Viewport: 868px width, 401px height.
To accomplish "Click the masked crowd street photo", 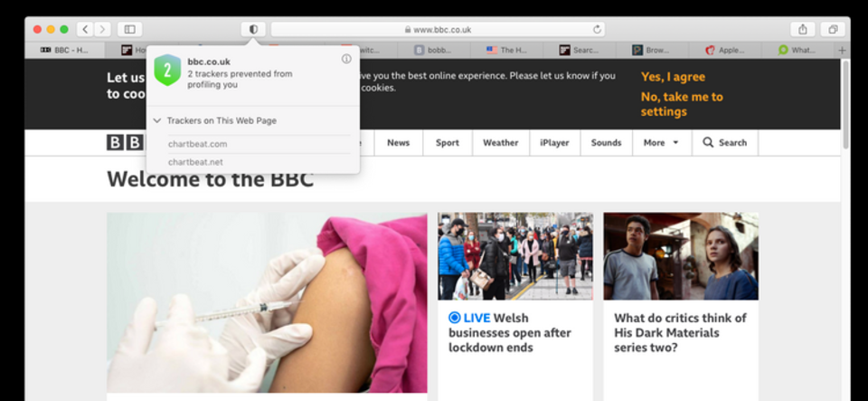I will (x=514, y=256).
